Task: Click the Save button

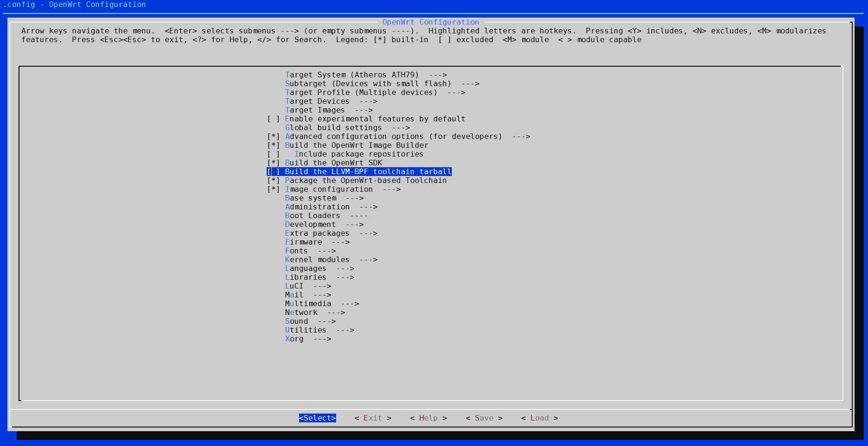Action: point(484,418)
